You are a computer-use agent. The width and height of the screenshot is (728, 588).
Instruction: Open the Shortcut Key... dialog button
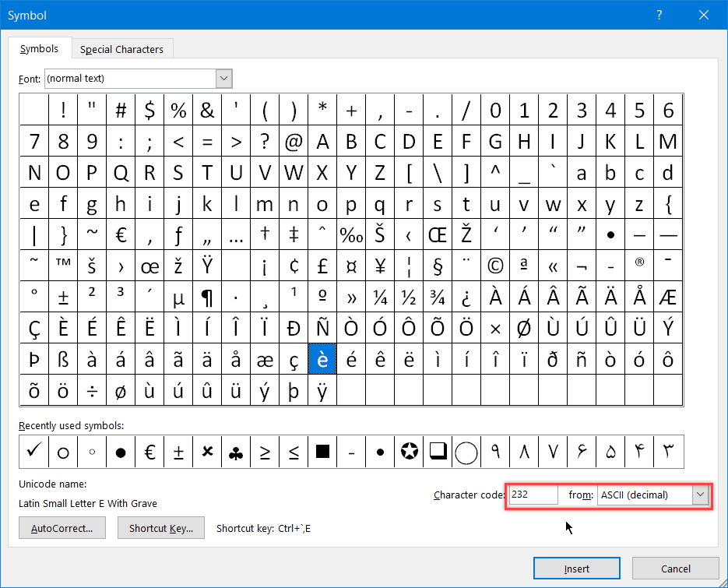point(160,528)
